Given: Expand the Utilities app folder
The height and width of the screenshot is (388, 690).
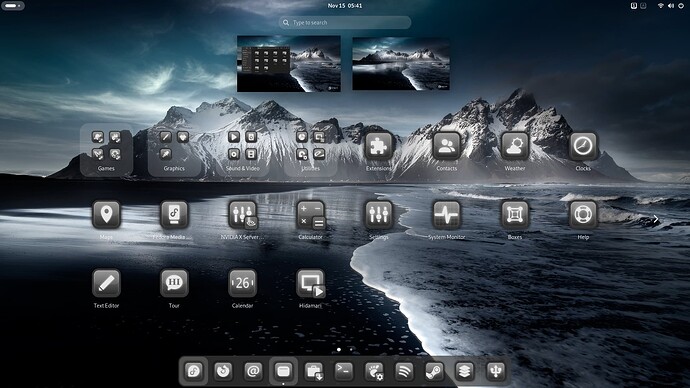Looking at the screenshot, I should 310,150.
